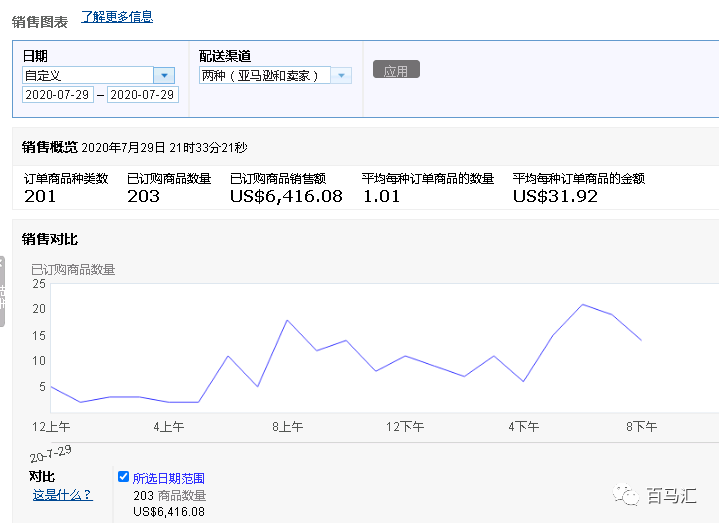Click the 8下午 x-axis label
The width and height of the screenshot is (719, 526).
click(641, 427)
